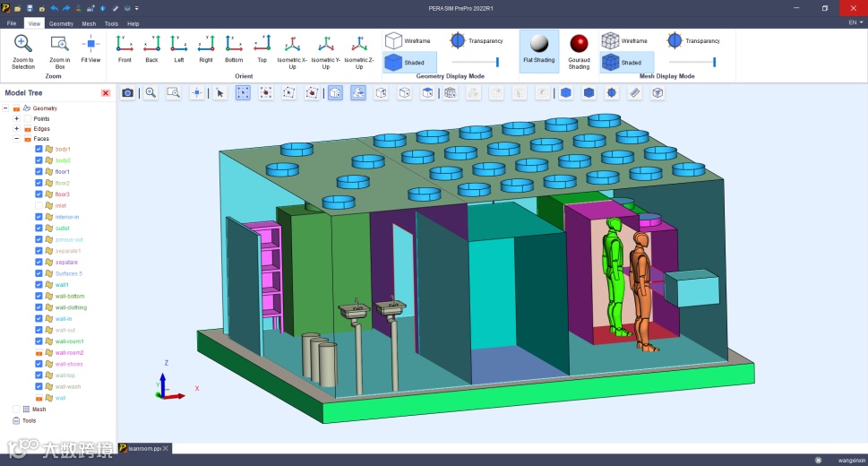Expand the Edges tree node
The width and height of the screenshot is (868, 466).
(x=16, y=129)
